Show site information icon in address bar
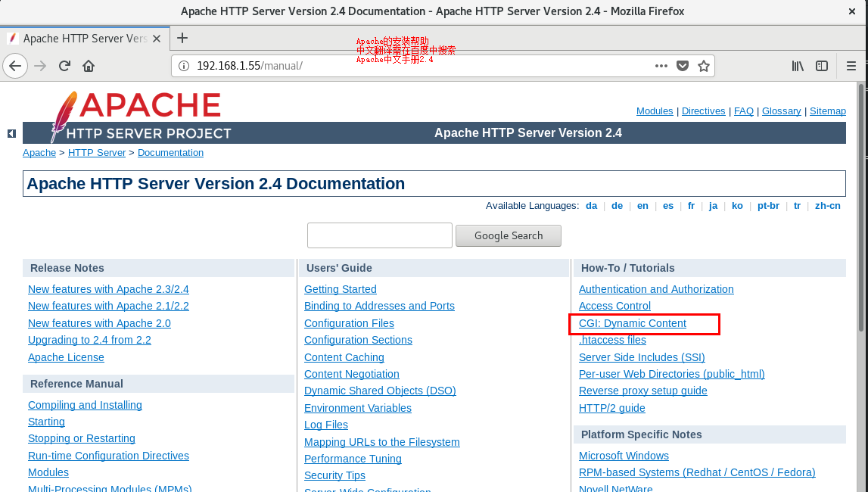The image size is (868, 492). point(184,66)
